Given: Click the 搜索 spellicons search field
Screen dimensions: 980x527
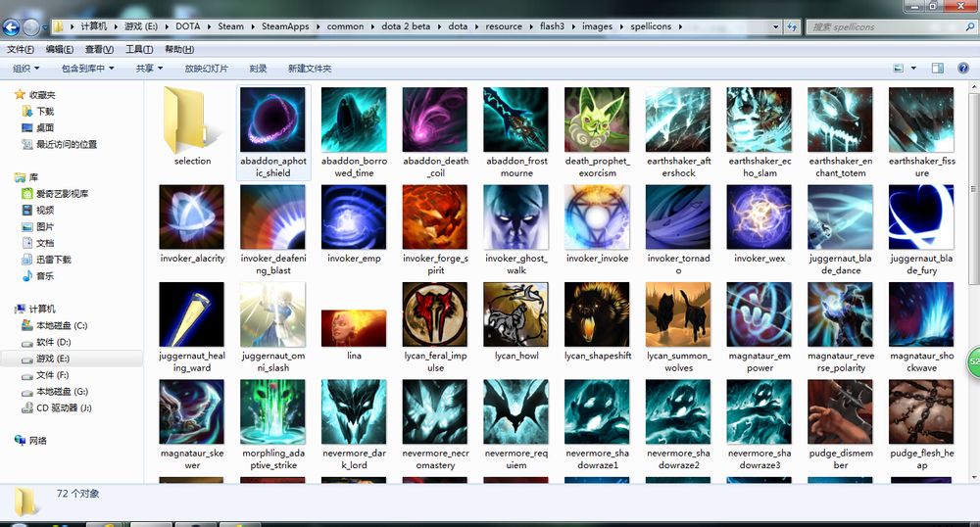Looking at the screenshot, I should (891, 26).
